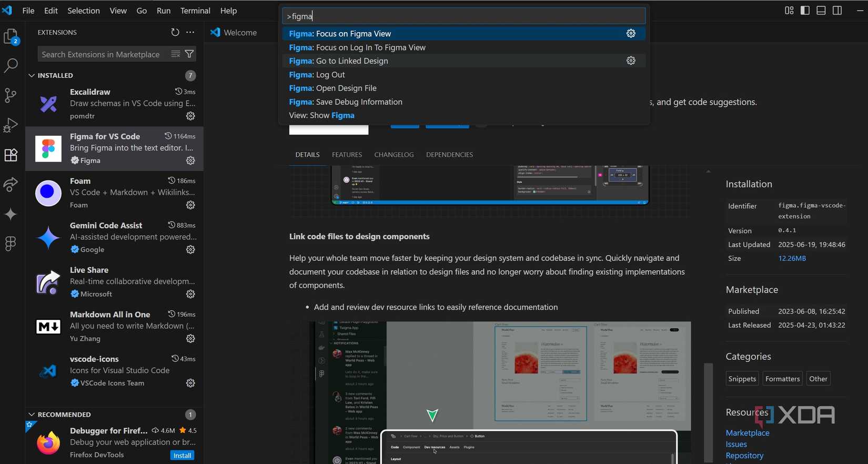Configure keybinding for Go to Linked Design
The image size is (868, 464).
[631, 61]
